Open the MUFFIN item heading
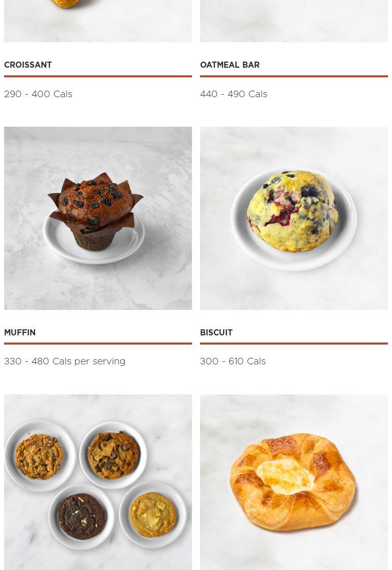Viewport: 392px width, 570px height. [20, 332]
